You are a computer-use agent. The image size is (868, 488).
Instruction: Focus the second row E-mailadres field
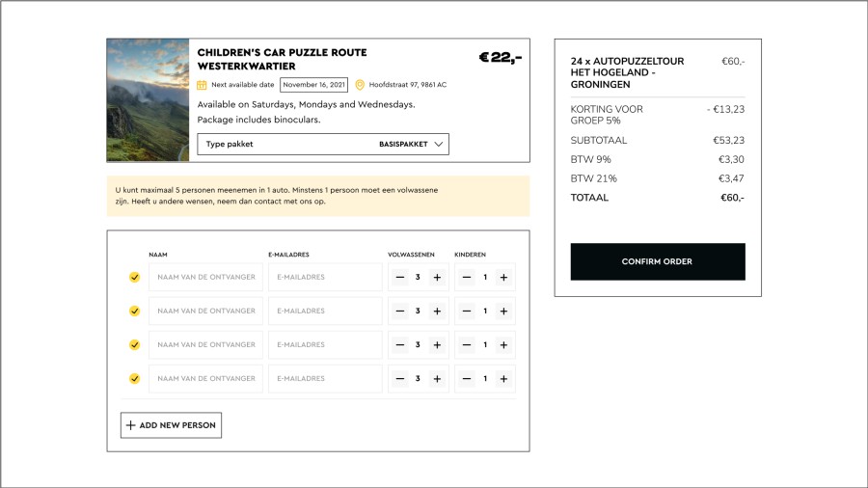tap(325, 312)
